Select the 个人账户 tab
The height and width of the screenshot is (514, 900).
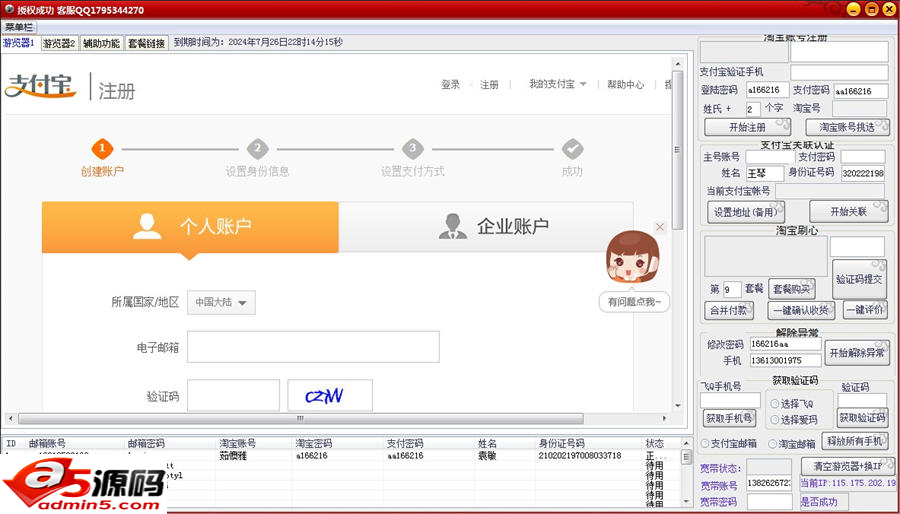[190, 227]
